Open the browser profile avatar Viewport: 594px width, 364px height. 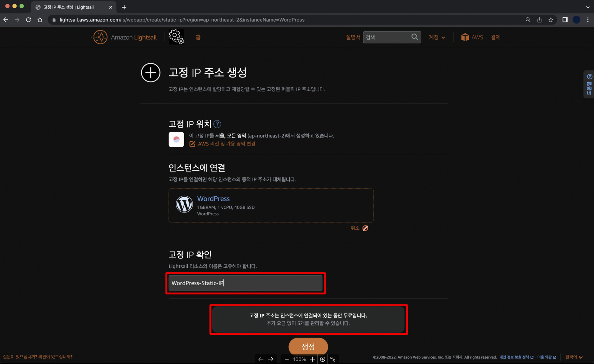tap(576, 20)
